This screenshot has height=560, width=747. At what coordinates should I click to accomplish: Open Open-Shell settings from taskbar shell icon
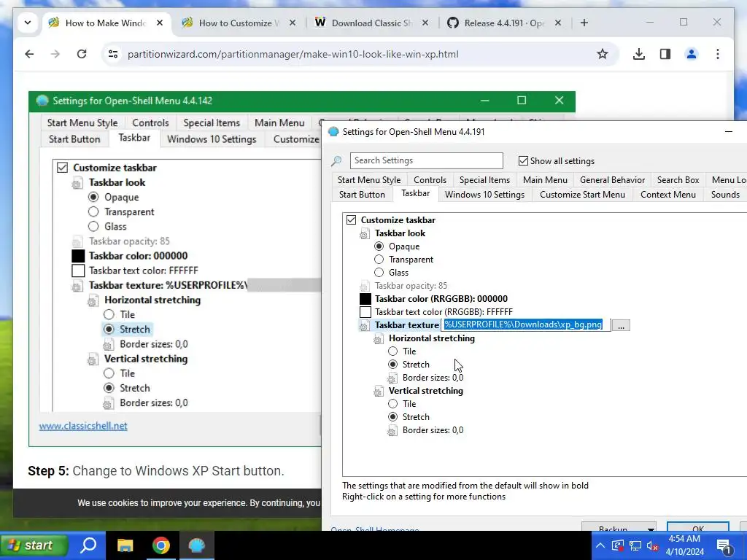(197, 545)
